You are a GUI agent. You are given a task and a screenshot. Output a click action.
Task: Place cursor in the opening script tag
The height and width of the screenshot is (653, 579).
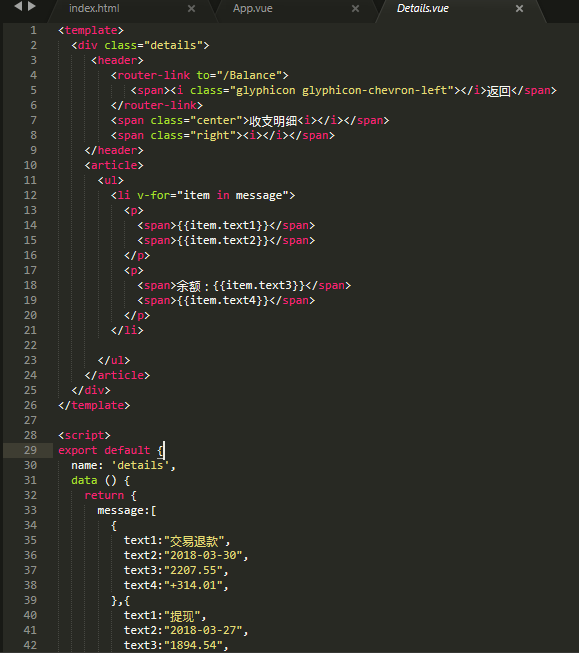click(85, 435)
